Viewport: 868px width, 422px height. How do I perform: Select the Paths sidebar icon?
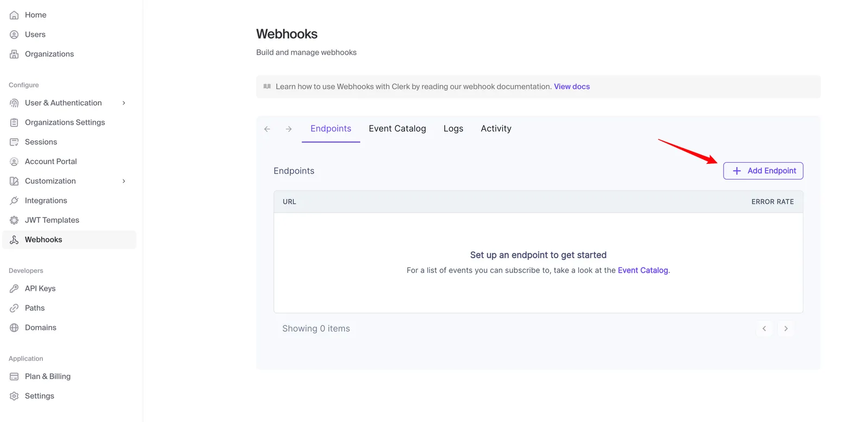(14, 308)
